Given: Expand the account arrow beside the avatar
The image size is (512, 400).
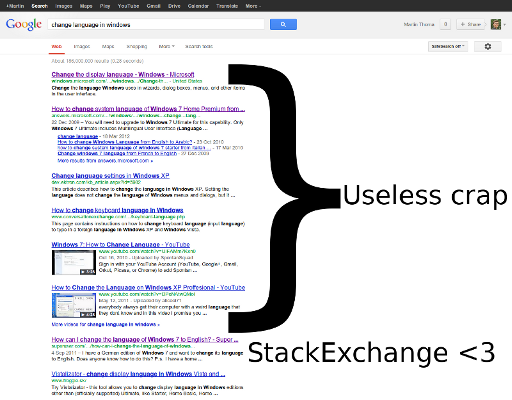Looking at the screenshot, I should pyautogui.click(x=505, y=25).
